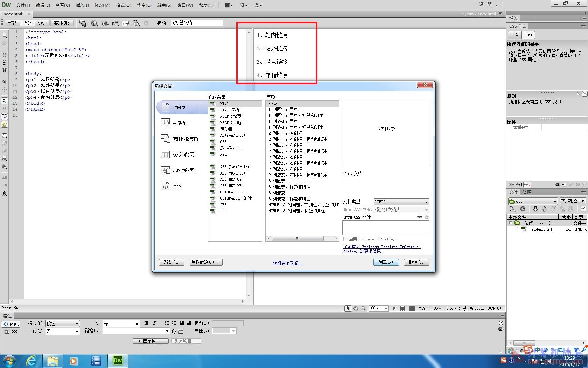Click the Bold button in Properties panel
The width and height of the screenshot is (588, 368).
click(x=147, y=323)
